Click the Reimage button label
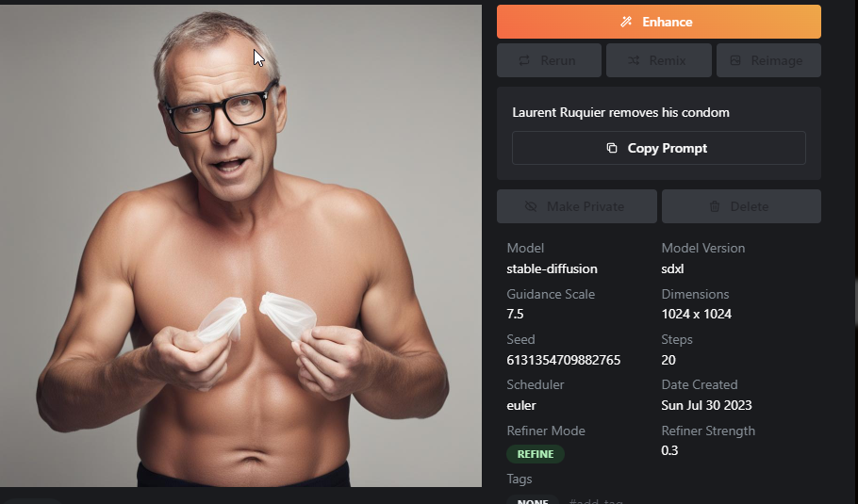858x504 pixels. coord(777,60)
